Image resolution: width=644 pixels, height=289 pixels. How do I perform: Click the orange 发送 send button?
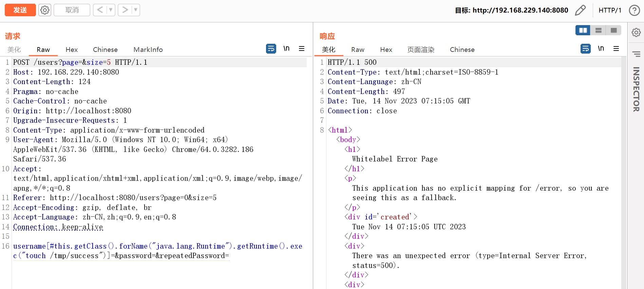(20, 10)
